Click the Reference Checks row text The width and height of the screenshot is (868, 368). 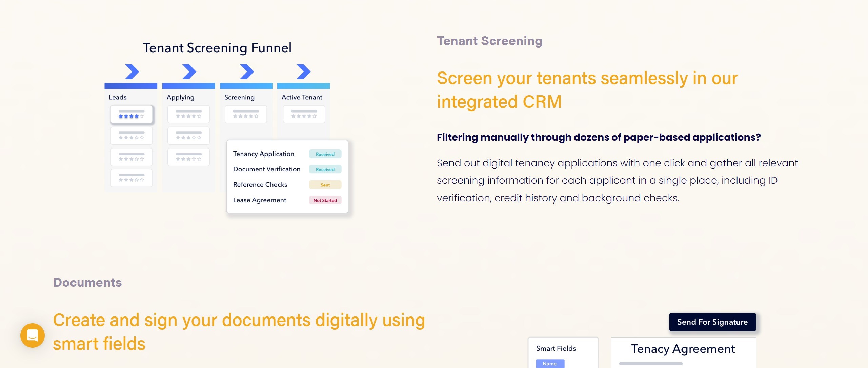pos(260,185)
